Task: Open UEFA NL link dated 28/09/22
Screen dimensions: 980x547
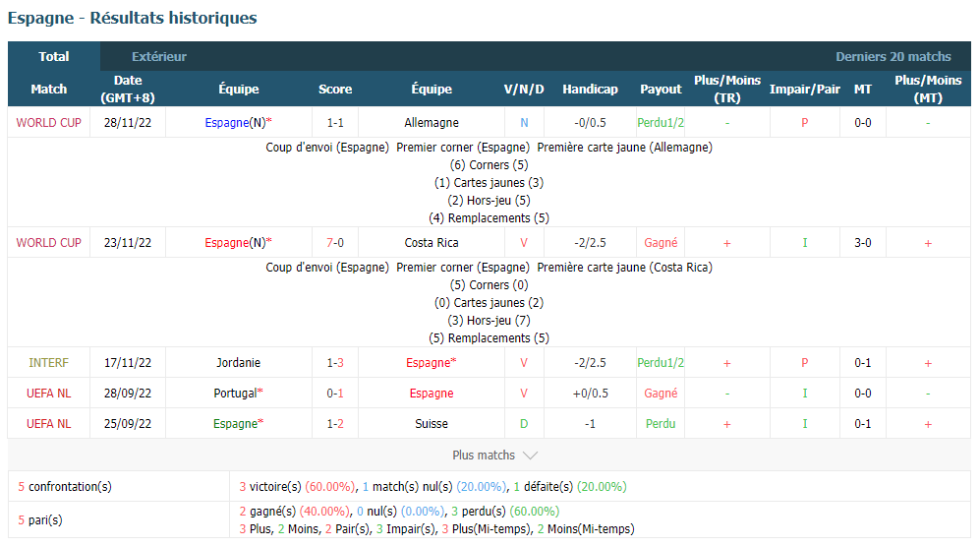Action: pos(49,394)
